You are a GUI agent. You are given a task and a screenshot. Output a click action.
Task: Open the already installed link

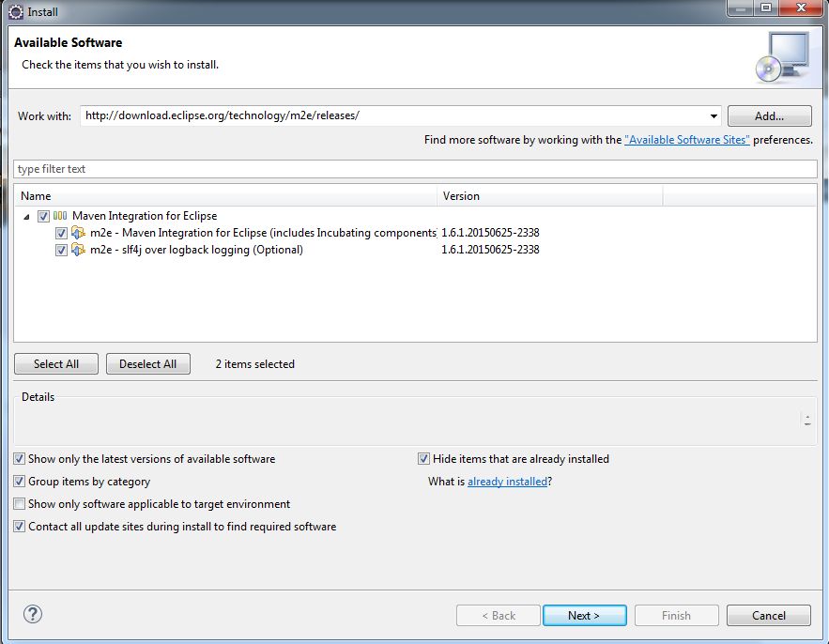pyautogui.click(x=507, y=482)
